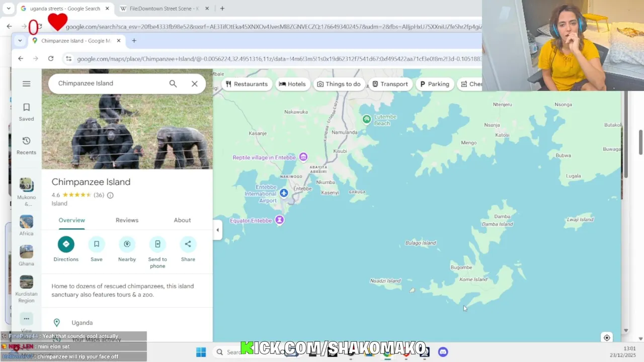Screen dimensions: 644x362
Task: Click the Google Maps URL address bar
Action: pos(279,59)
